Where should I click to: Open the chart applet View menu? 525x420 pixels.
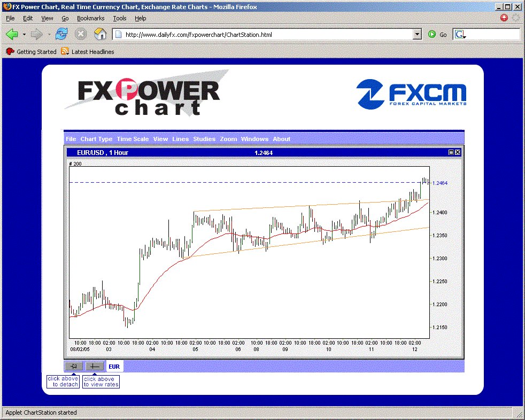coord(161,139)
